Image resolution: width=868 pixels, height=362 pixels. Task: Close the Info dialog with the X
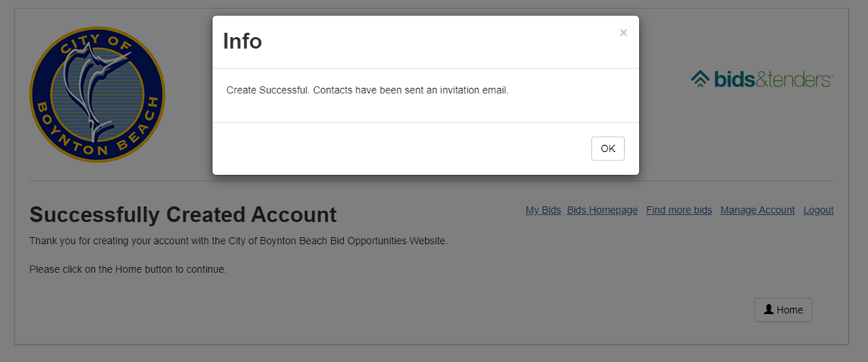pyautogui.click(x=623, y=32)
